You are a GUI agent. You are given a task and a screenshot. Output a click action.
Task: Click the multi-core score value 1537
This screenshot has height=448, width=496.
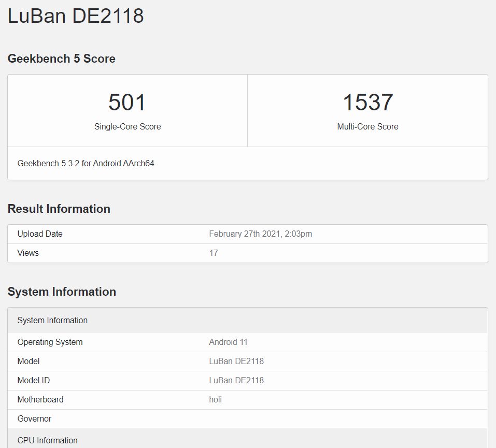(367, 102)
